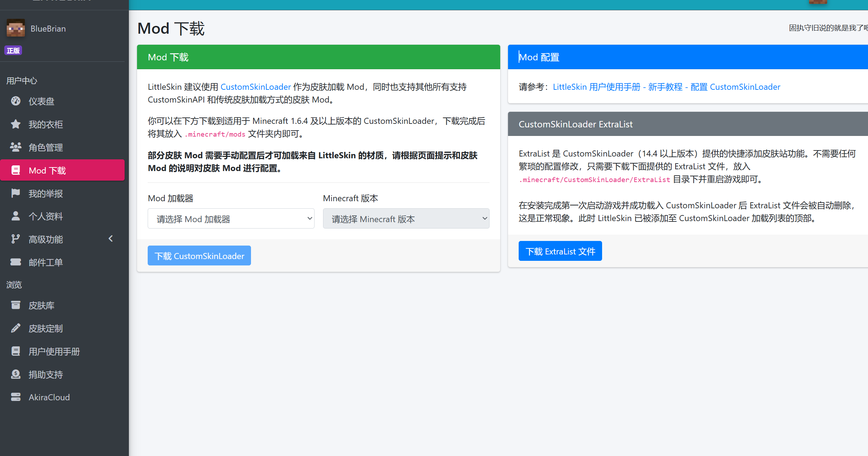Viewport: 868px width, 456px height.
Task: Click the server icon for AkiraCloud
Action: pyautogui.click(x=16, y=397)
